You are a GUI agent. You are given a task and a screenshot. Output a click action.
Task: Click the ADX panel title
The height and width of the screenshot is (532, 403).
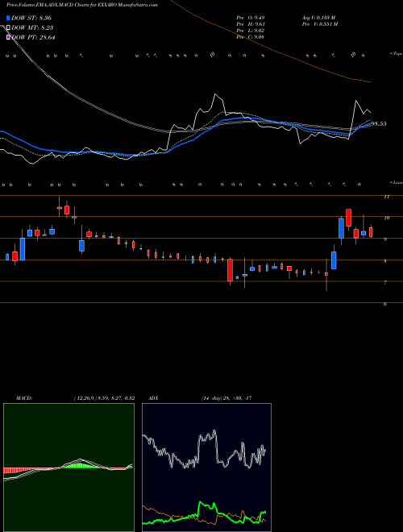click(153, 398)
